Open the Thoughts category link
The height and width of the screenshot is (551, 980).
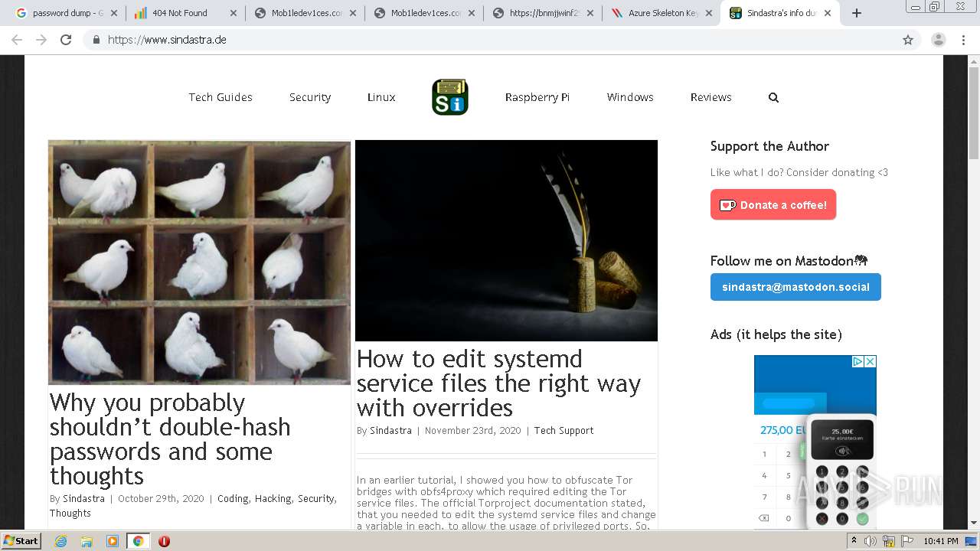click(x=70, y=513)
